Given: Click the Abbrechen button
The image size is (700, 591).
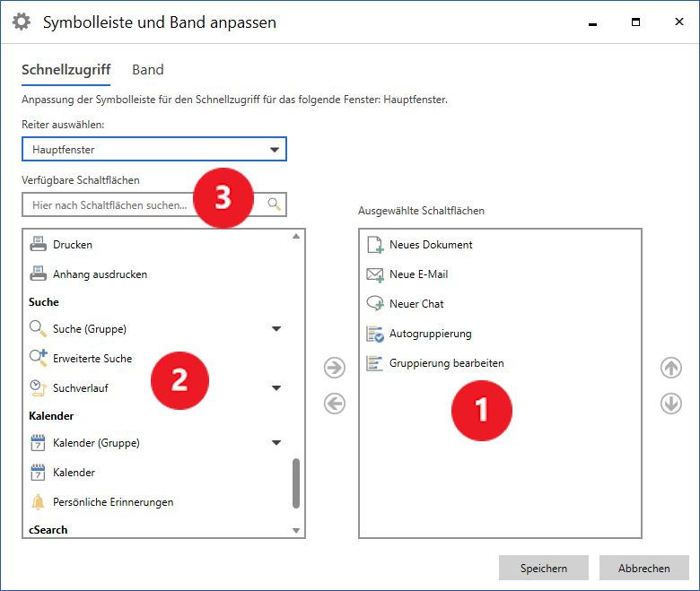Looking at the screenshot, I should 643,569.
